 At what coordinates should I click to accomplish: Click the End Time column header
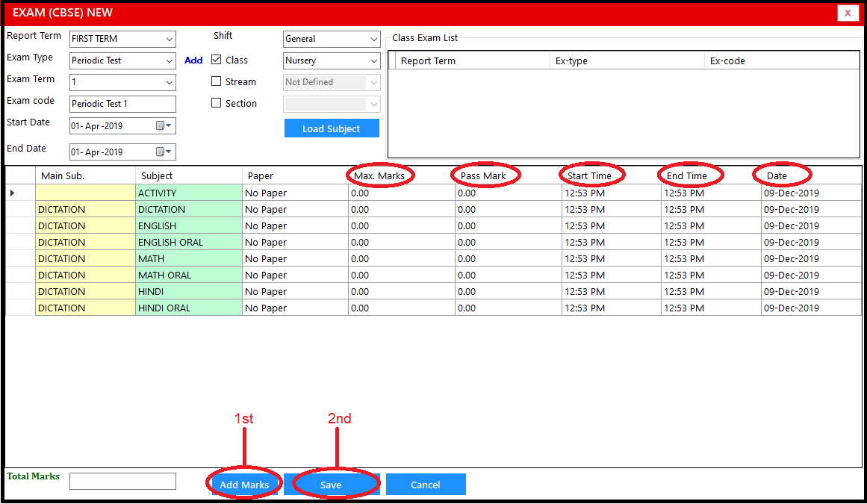point(711,175)
